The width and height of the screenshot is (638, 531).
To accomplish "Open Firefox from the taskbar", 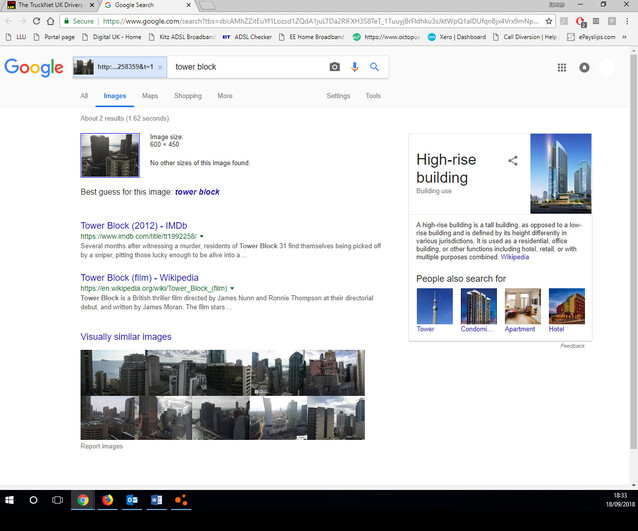I will (107, 500).
